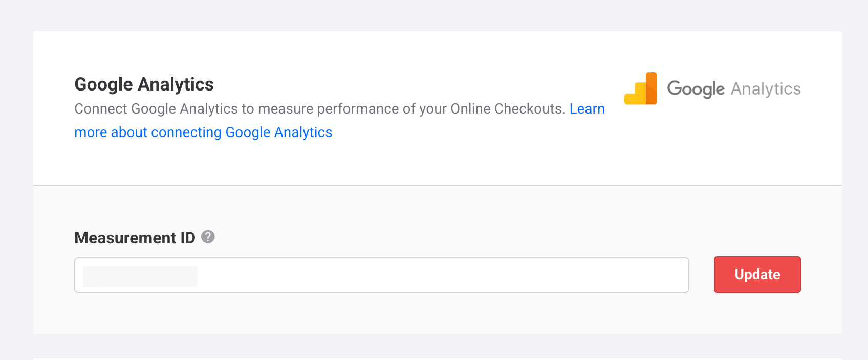Follow the "more about connecting Google Analytics" link
Viewport: 868px width, 360px height.
tap(203, 132)
